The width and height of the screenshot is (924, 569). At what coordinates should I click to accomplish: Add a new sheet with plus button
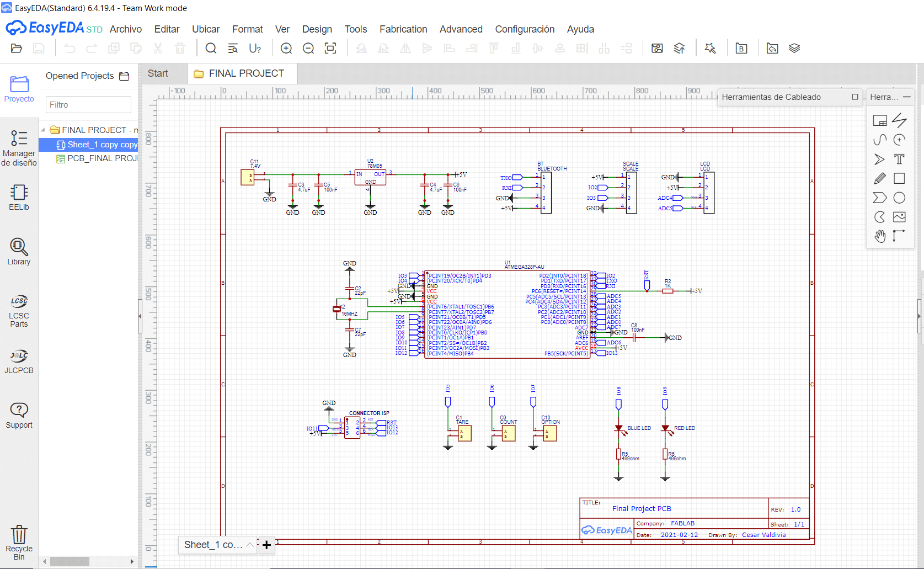point(266,545)
